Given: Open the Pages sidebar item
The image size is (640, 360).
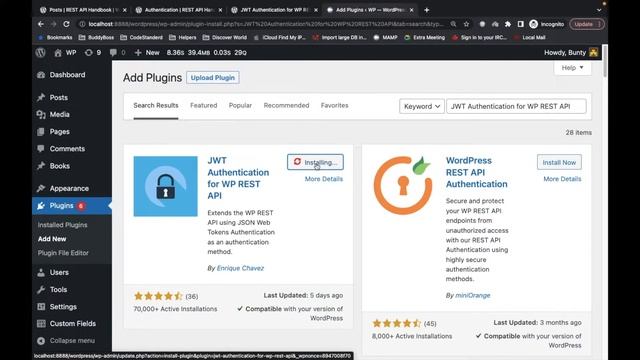Looking at the screenshot, I should tap(60, 132).
